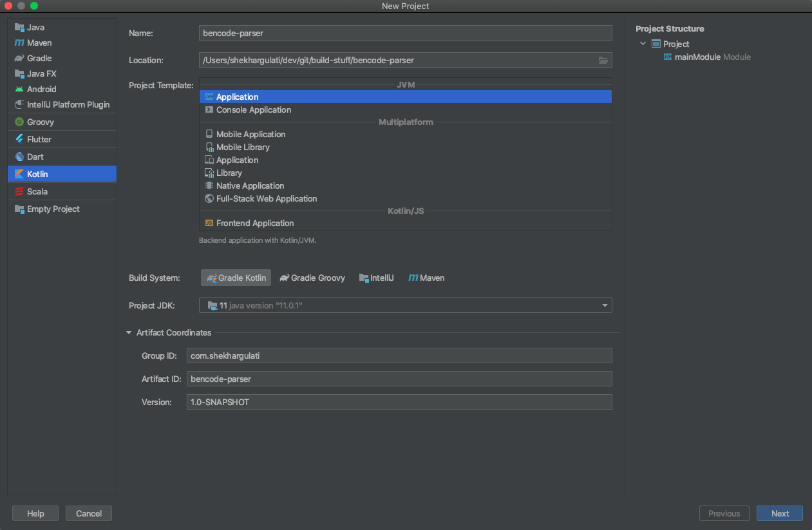Screen dimensions: 812x530
Task: Open the Project JDK dropdown
Action: point(604,305)
